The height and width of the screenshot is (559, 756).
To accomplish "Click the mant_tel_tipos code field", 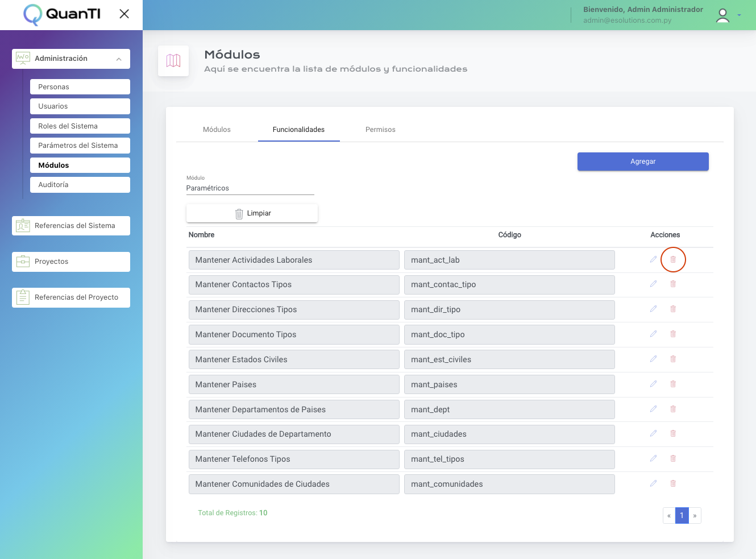I will coord(509,459).
